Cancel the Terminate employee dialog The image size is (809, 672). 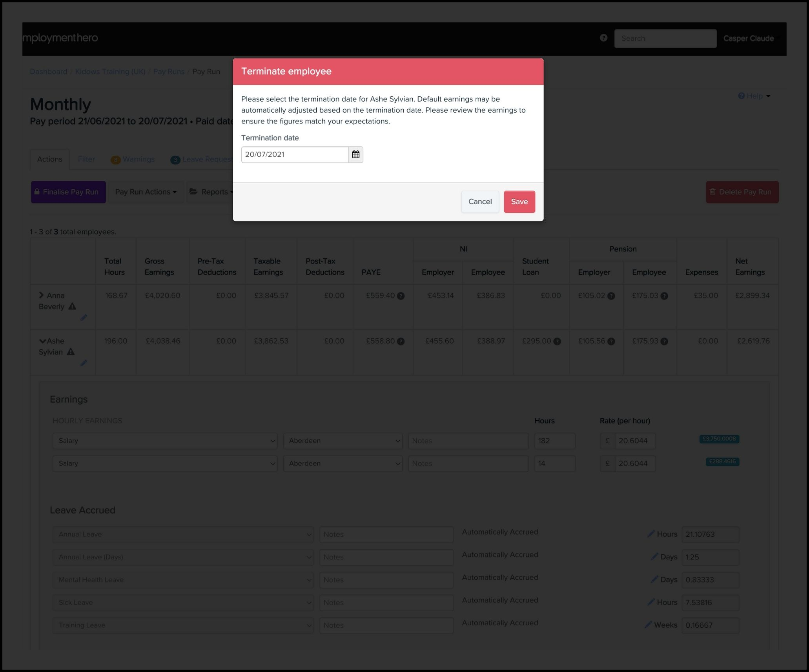(480, 202)
